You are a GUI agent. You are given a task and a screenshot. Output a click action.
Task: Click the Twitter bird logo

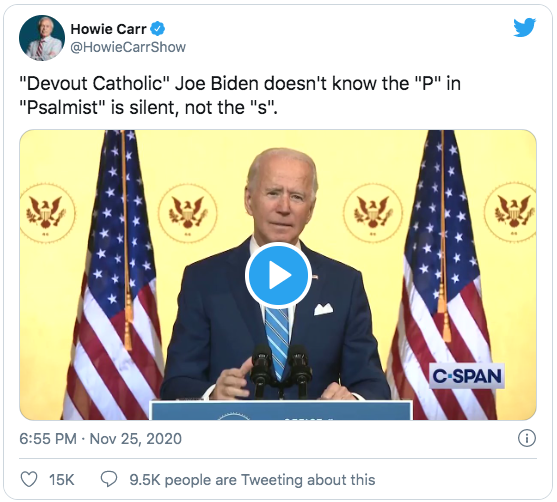click(x=524, y=27)
